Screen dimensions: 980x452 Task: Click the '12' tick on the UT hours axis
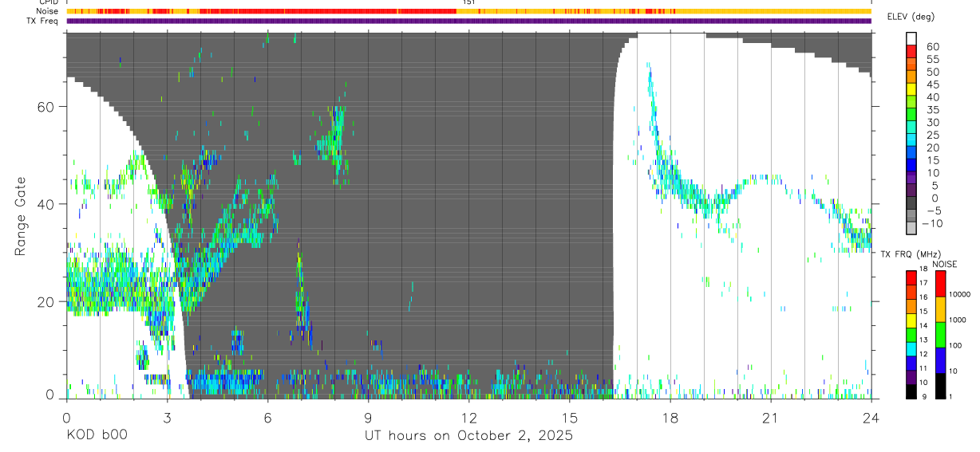tap(468, 418)
